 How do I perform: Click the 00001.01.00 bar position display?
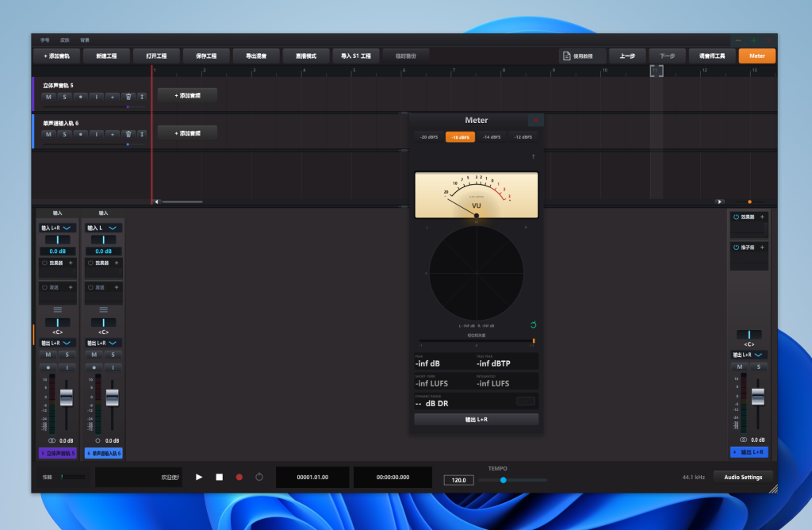point(312,477)
